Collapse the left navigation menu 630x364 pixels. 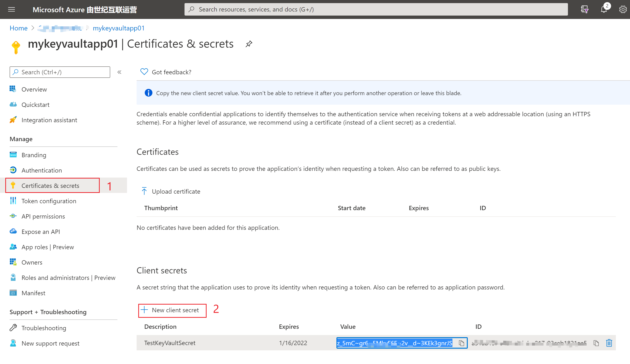click(120, 72)
